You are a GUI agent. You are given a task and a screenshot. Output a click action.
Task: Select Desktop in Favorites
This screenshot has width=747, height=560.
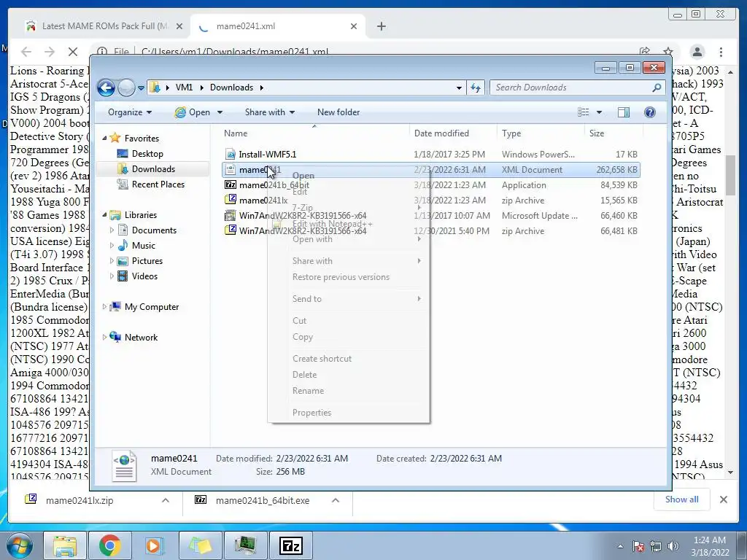pyautogui.click(x=147, y=154)
